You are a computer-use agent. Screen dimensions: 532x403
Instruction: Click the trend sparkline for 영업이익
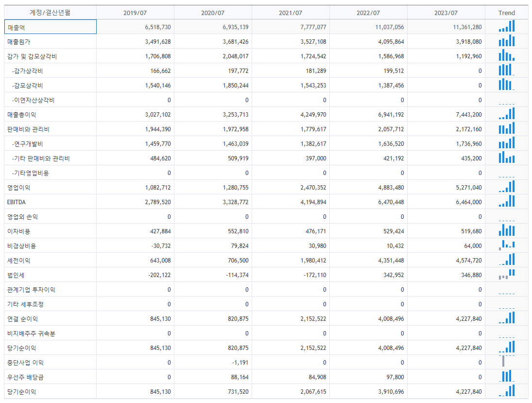(x=507, y=187)
